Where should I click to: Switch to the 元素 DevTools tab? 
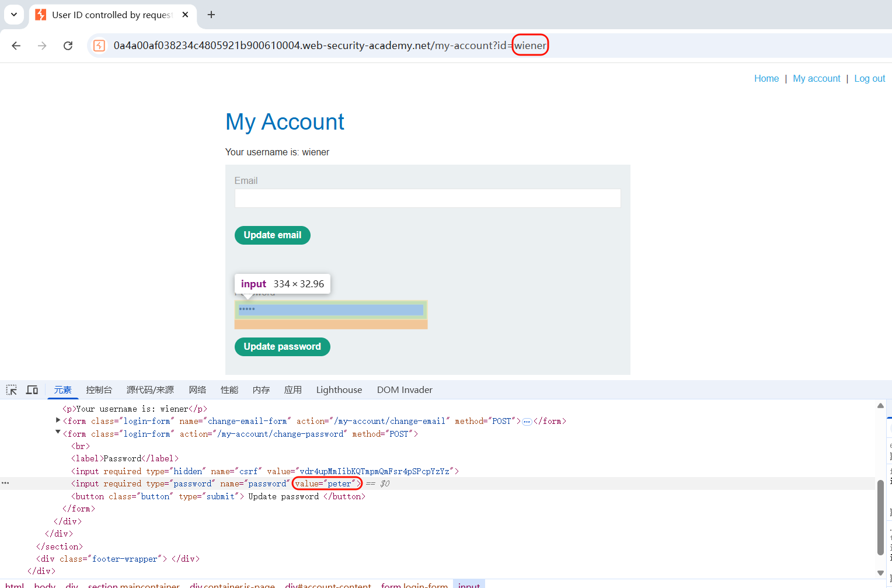tap(62, 389)
